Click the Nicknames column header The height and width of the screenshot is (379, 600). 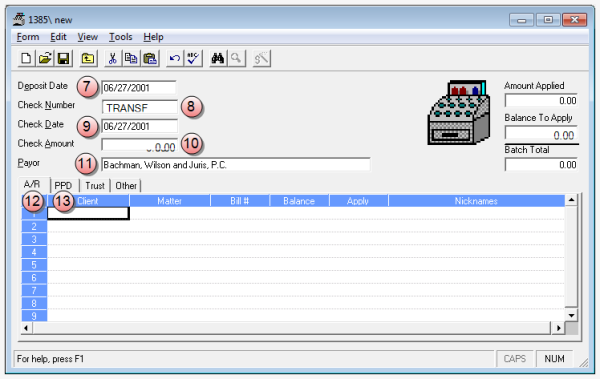pyautogui.click(x=476, y=201)
